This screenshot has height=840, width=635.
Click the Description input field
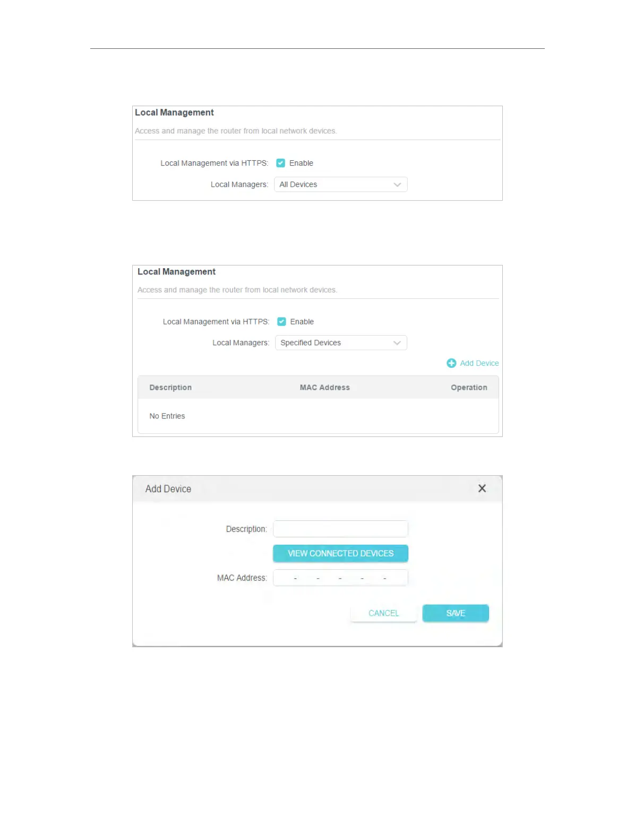point(340,529)
